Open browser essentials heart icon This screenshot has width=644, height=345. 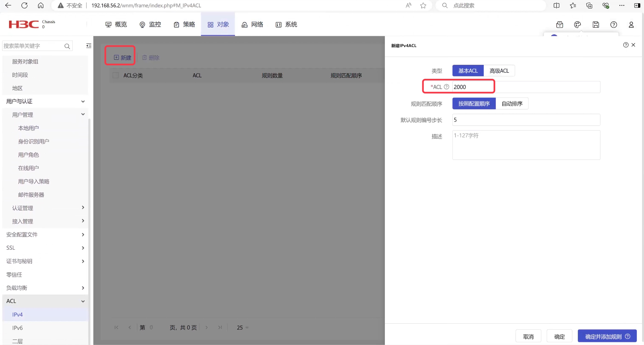606,5
